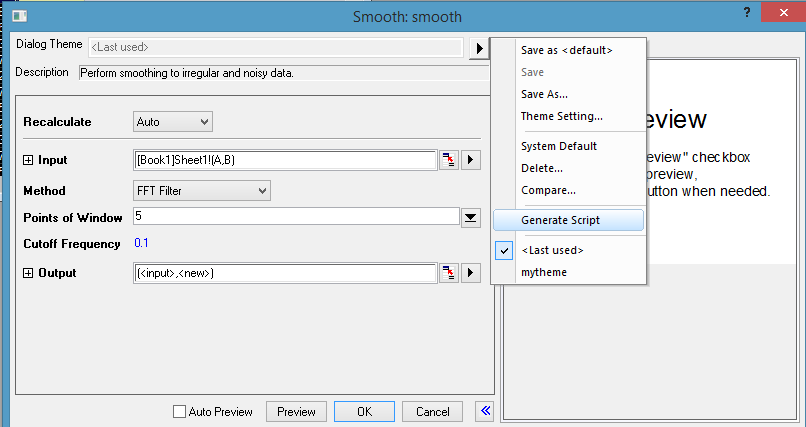Click the Input range selector icon

click(448, 160)
